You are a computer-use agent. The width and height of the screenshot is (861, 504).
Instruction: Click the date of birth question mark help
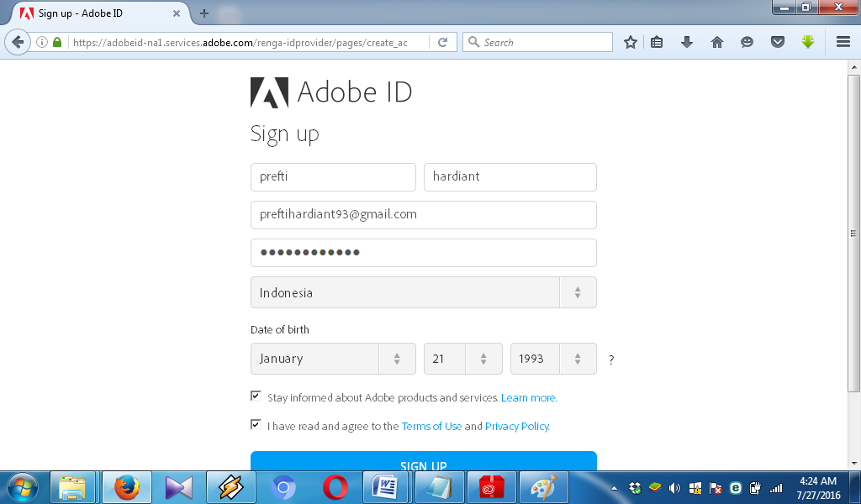tap(611, 360)
